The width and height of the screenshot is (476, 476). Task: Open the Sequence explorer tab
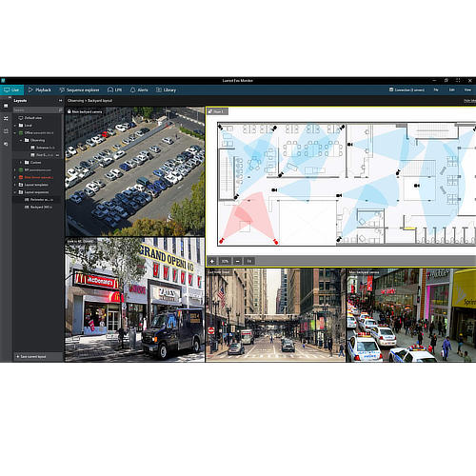coord(79,90)
